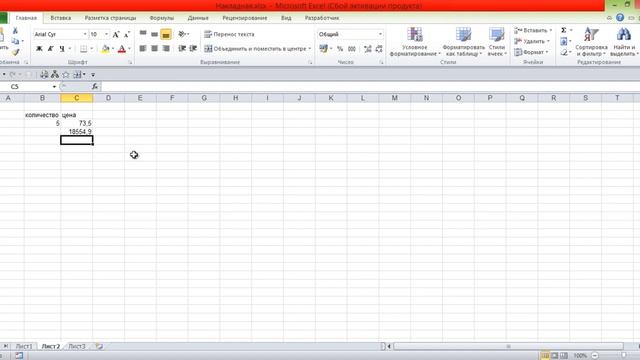Viewport: 640px width, 360px height.
Task: Click the borders icon
Action: pos(83,49)
